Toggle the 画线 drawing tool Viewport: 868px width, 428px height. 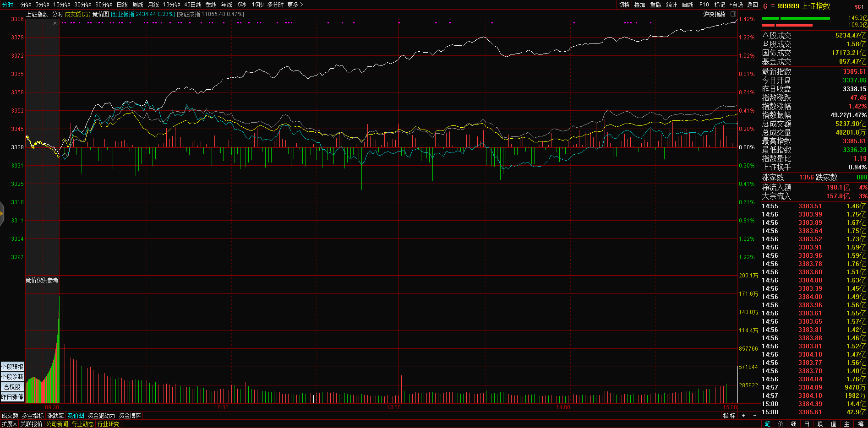[688, 5]
